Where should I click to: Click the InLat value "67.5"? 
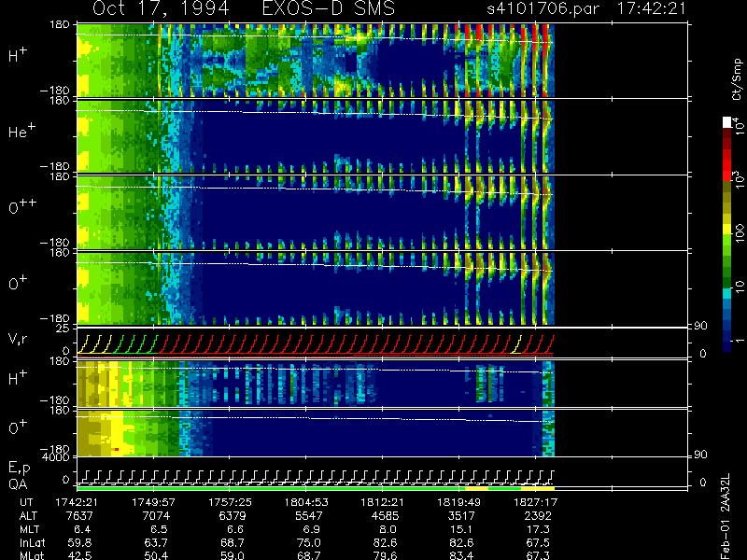click(x=538, y=543)
